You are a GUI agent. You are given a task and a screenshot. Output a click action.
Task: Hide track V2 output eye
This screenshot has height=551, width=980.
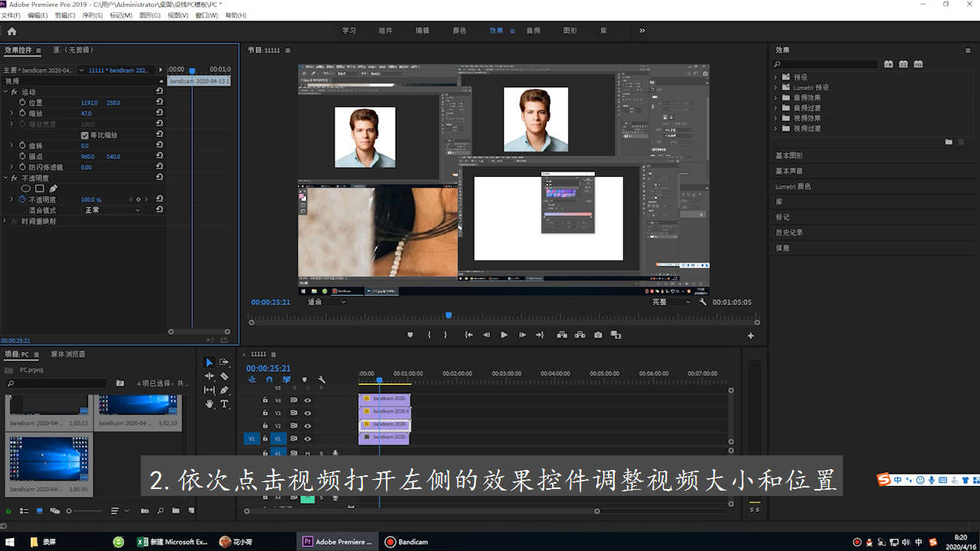click(308, 425)
